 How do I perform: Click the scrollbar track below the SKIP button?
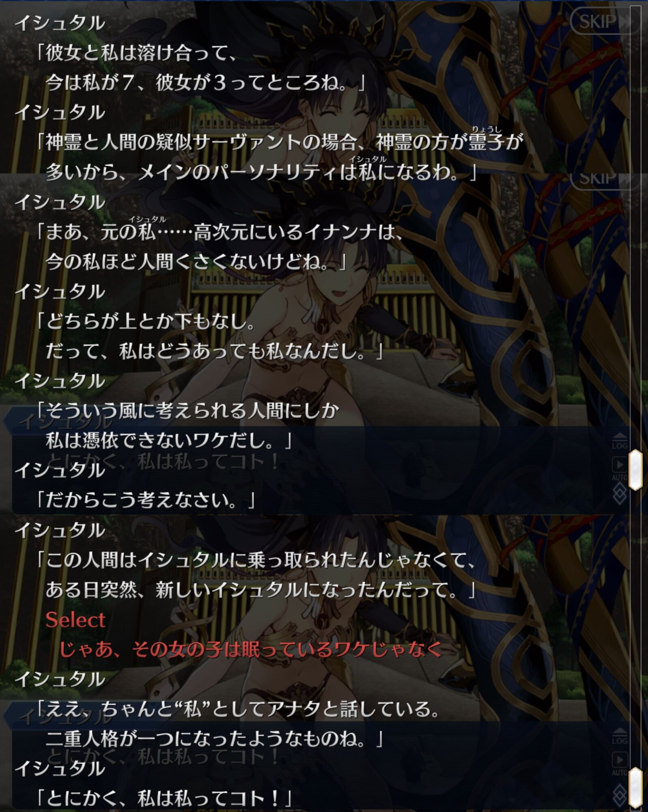(635, 244)
